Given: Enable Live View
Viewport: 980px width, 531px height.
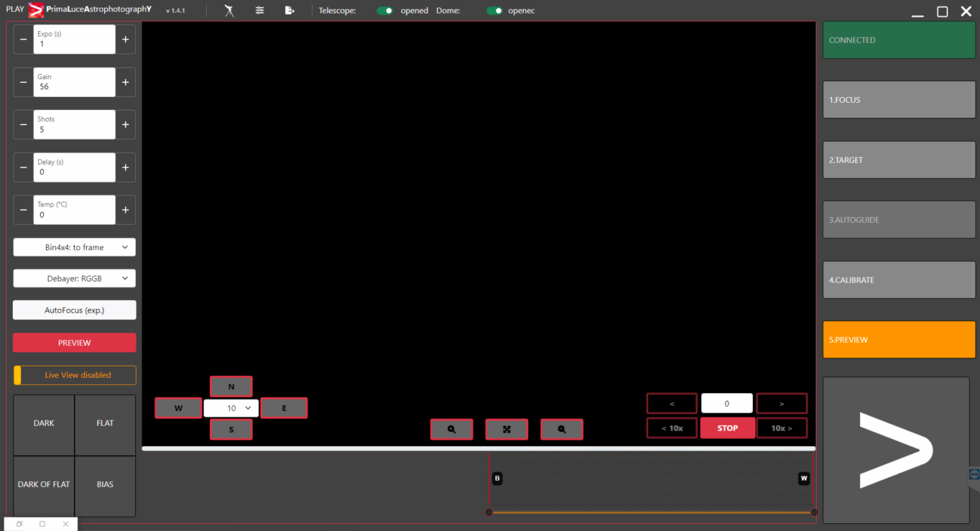Looking at the screenshot, I should [x=75, y=375].
